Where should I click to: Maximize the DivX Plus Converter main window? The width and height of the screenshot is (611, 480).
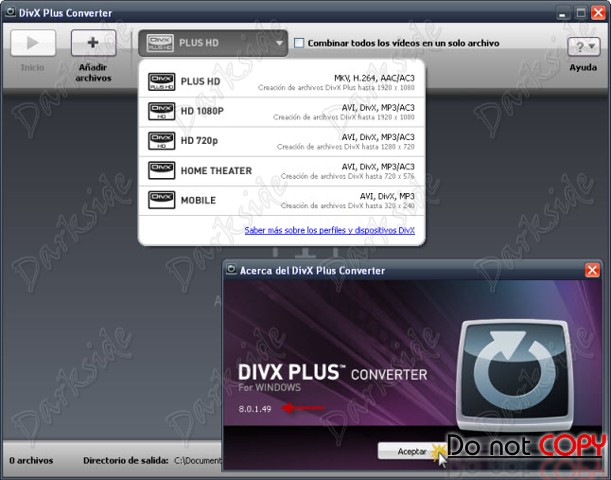click(x=581, y=13)
